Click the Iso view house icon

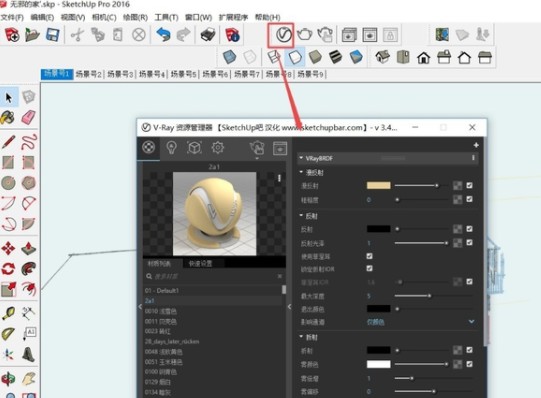(382, 57)
